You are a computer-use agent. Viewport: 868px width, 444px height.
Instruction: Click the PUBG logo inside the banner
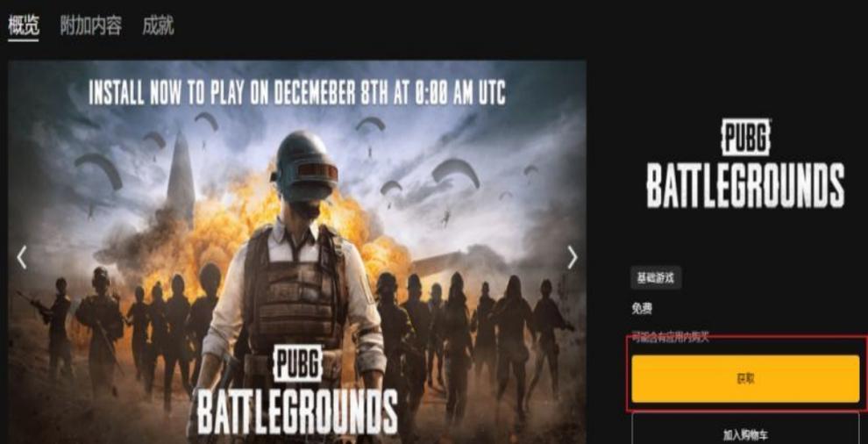point(297,363)
